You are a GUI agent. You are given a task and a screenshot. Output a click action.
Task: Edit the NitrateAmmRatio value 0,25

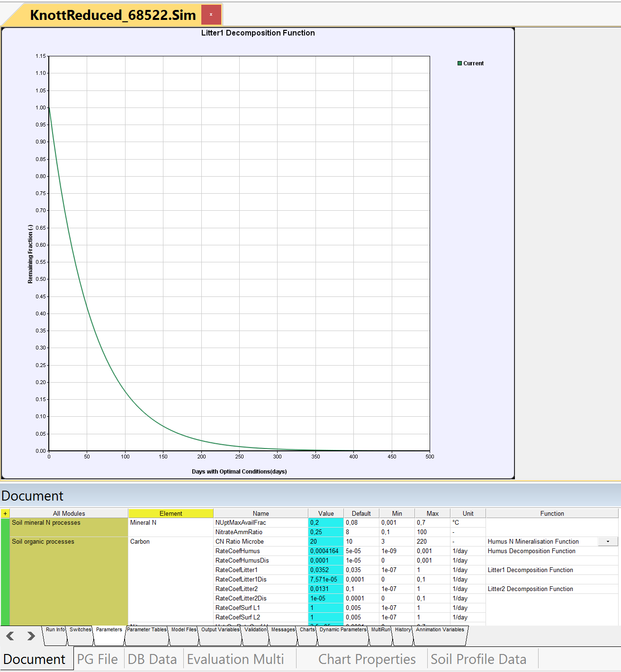326,532
